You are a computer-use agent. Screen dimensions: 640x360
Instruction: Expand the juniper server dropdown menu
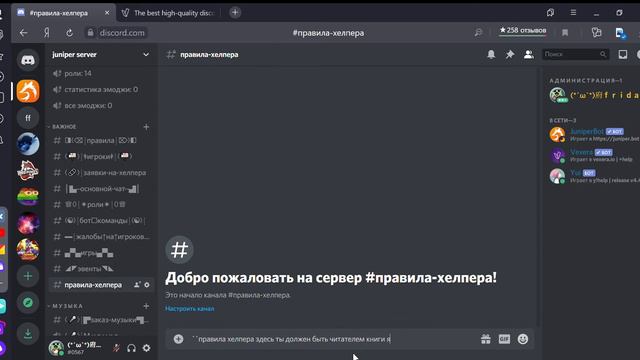pyautogui.click(x=146, y=55)
